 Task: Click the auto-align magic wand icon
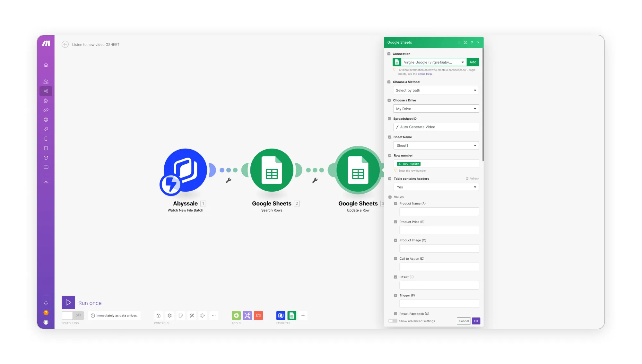click(192, 316)
